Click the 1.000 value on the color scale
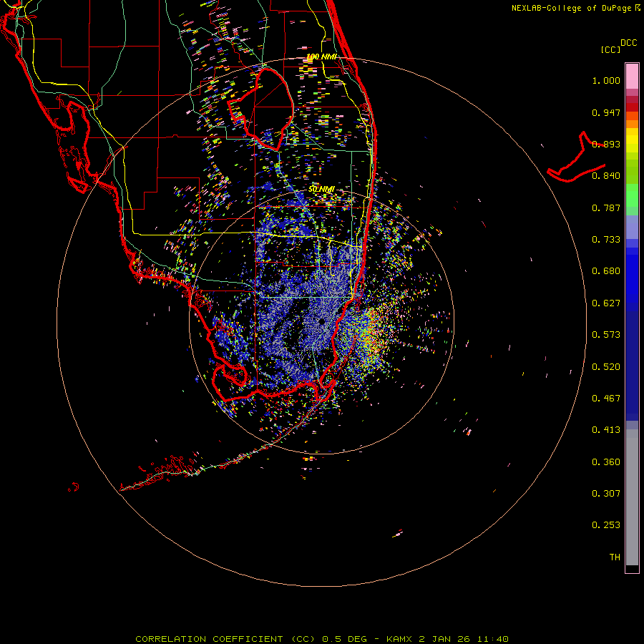 [606, 80]
